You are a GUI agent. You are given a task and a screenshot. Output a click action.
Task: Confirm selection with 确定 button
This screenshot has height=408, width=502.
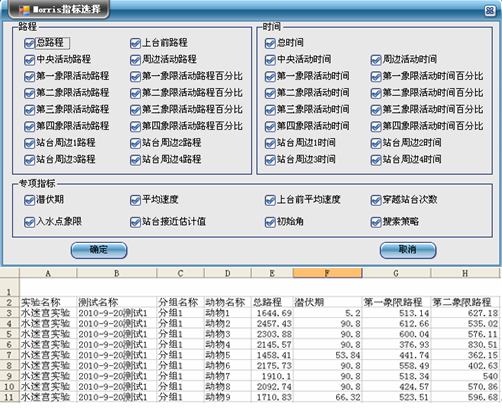coord(99,250)
